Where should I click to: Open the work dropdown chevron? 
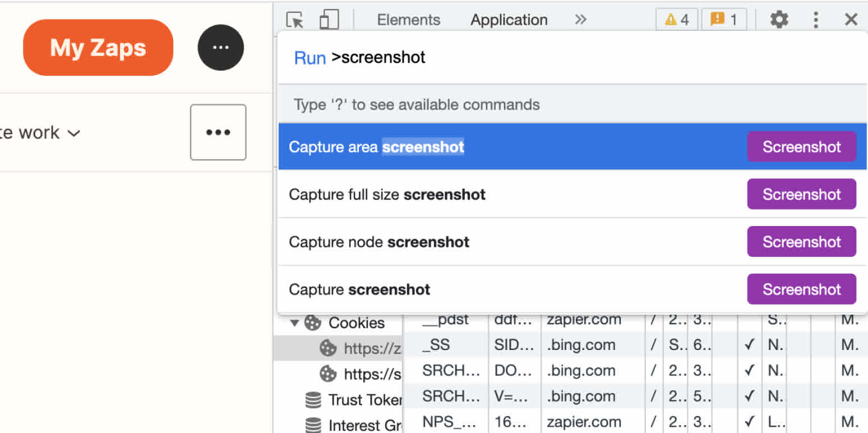pos(73,133)
